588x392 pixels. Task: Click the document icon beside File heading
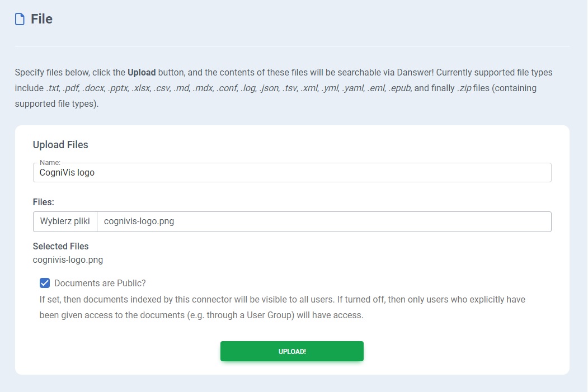click(x=20, y=20)
